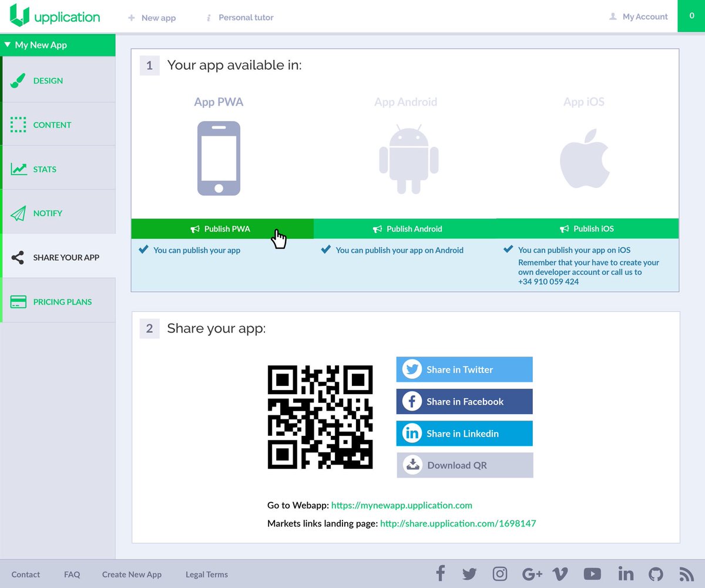Click the Notify paper plane icon
Screen dimensions: 705x588
pos(18,213)
